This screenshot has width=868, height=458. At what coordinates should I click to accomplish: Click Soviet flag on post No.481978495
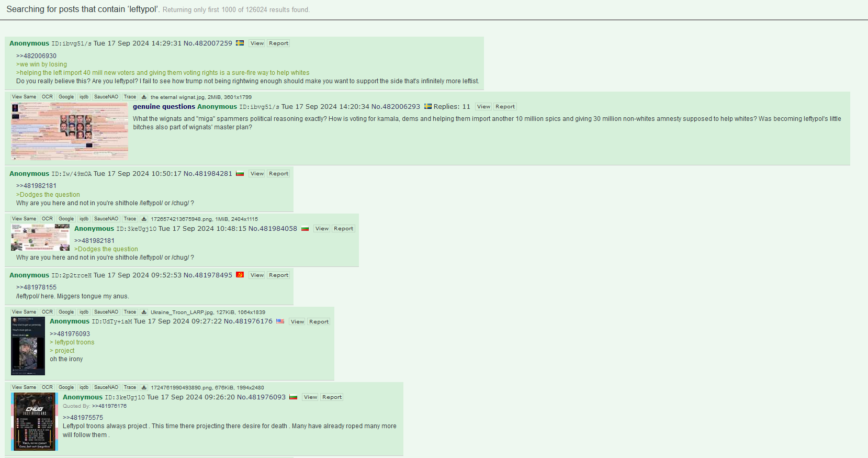tap(240, 275)
